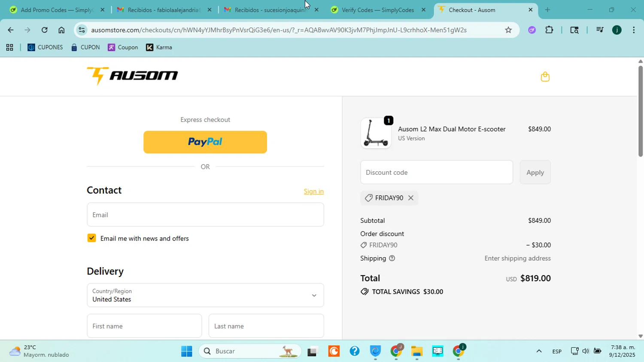The height and width of the screenshot is (362, 644).
Task: Bookmark this page with the star icon
Action: (x=508, y=30)
